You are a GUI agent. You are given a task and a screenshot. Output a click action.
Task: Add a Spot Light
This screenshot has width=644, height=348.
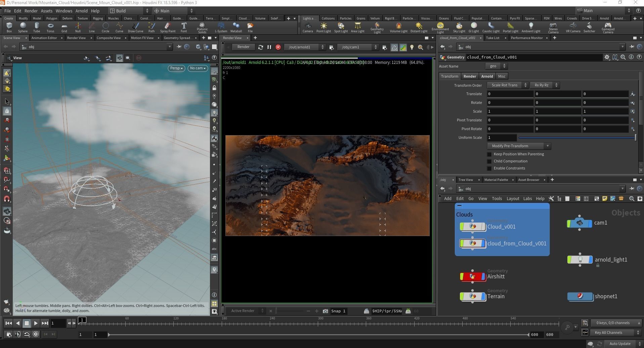pyautogui.click(x=341, y=27)
